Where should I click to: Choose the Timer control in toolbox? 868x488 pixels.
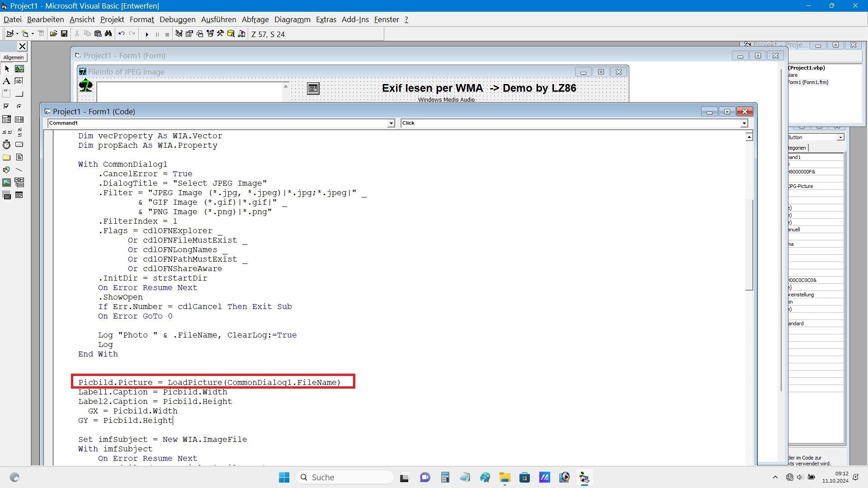tap(7, 145)
